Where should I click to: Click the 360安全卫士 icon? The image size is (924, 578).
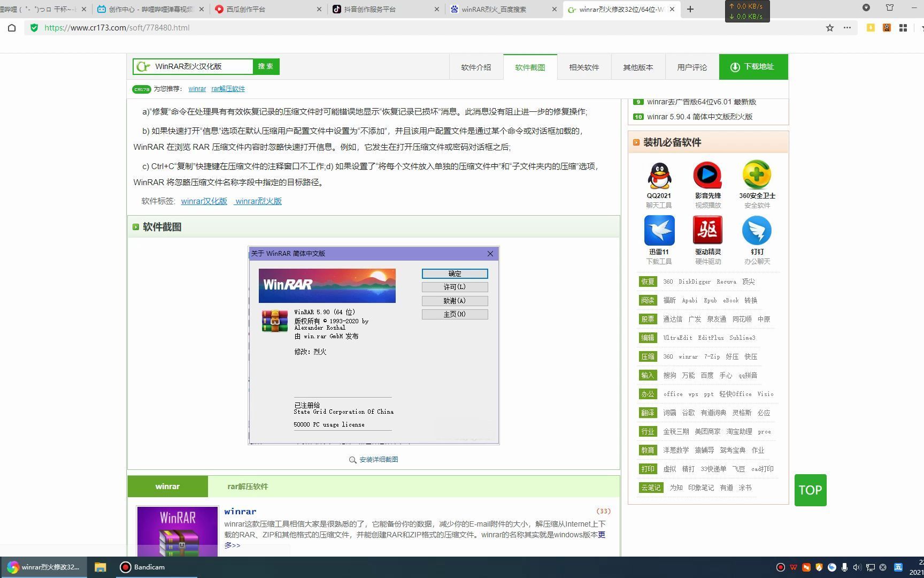757,175
